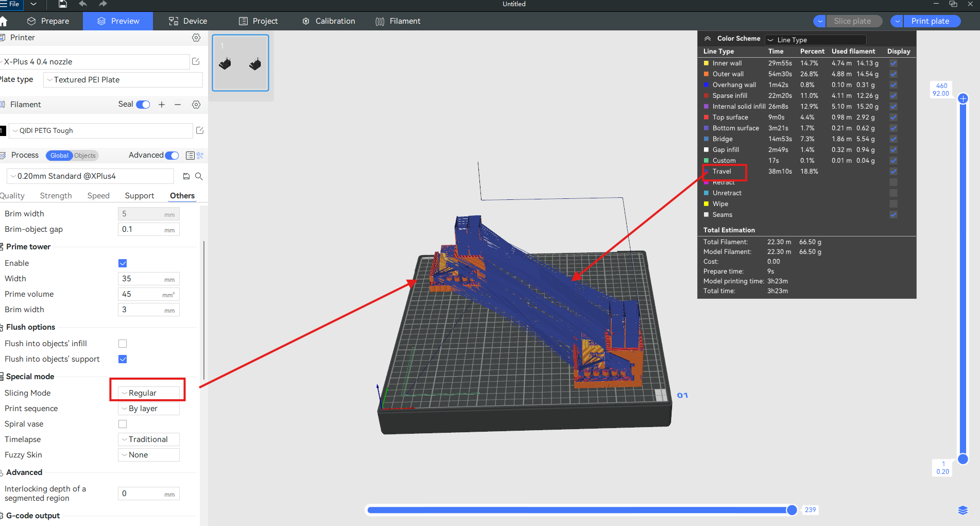Hide the Travel lines via its display checkbox
This screenshot has width=980, height=526.
pyautogui.click(x=893, y=171)
